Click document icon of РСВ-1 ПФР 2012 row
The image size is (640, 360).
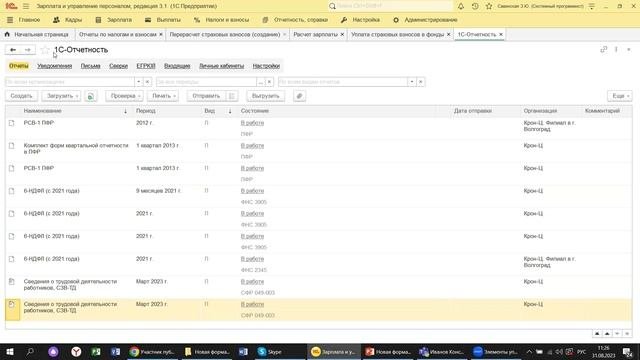[x=11, y=123]
